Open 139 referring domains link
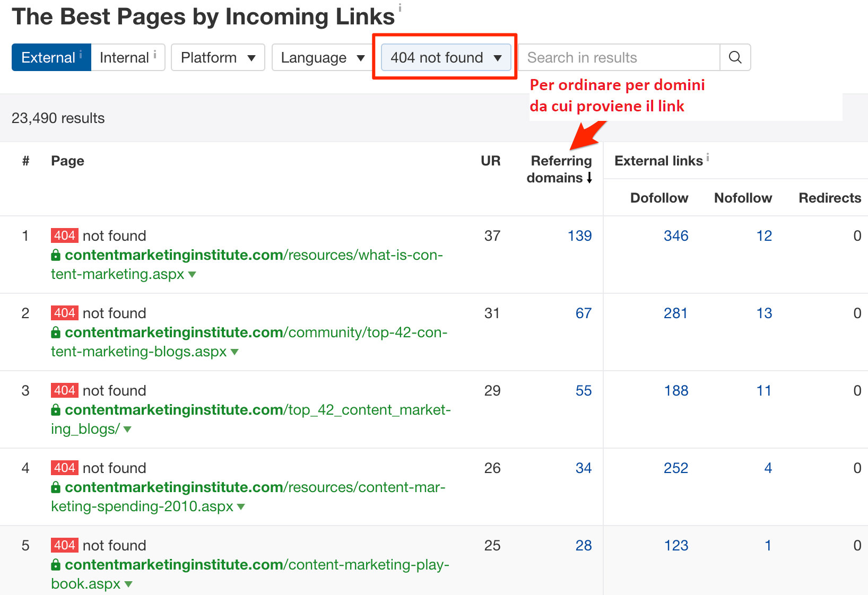Image resolution: width=868 pixels, height=595 pixels. (579, 236)
